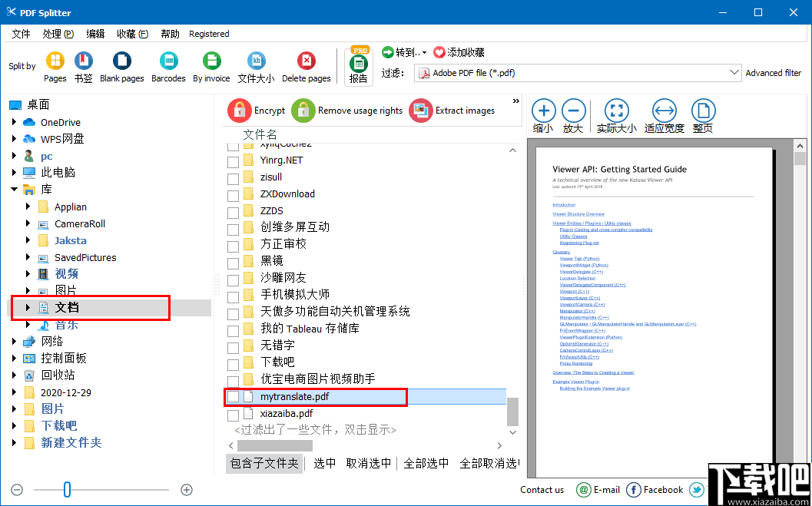Check the mytranslate.pdf checkbox

point(234,397)
